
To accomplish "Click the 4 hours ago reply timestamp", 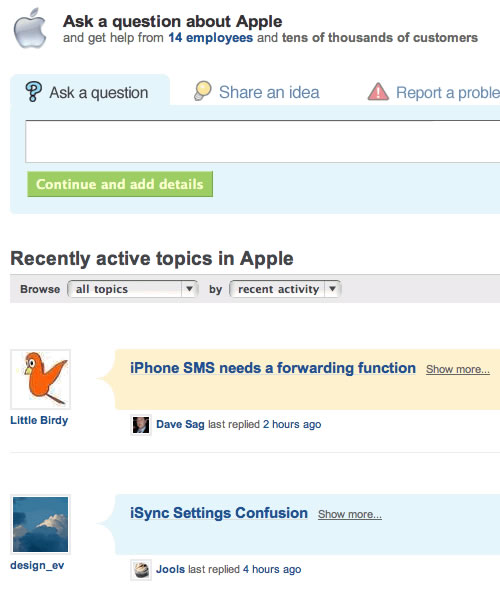I will click(x=272, y=569).
